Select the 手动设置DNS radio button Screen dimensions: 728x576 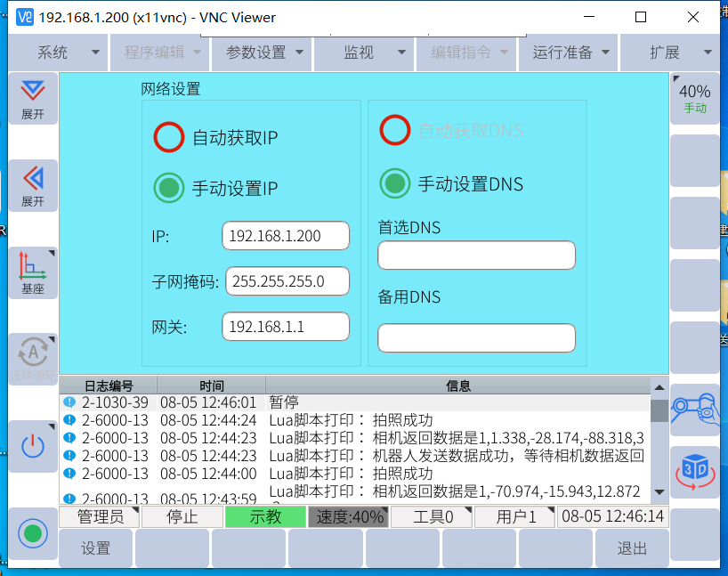(394, 183)
